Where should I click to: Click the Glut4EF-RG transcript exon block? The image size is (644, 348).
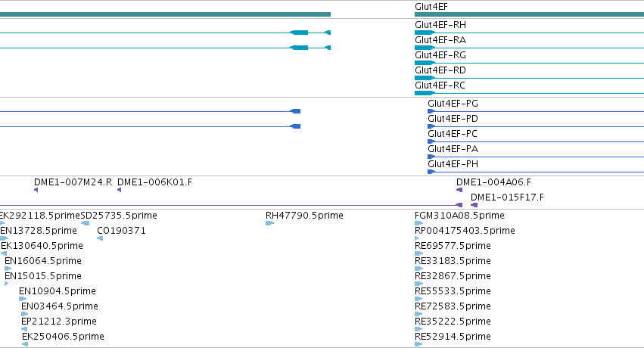tap(425, 63)
